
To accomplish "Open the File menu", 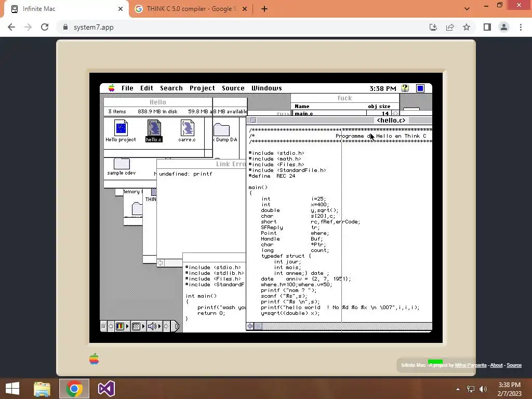I will 127,88.
